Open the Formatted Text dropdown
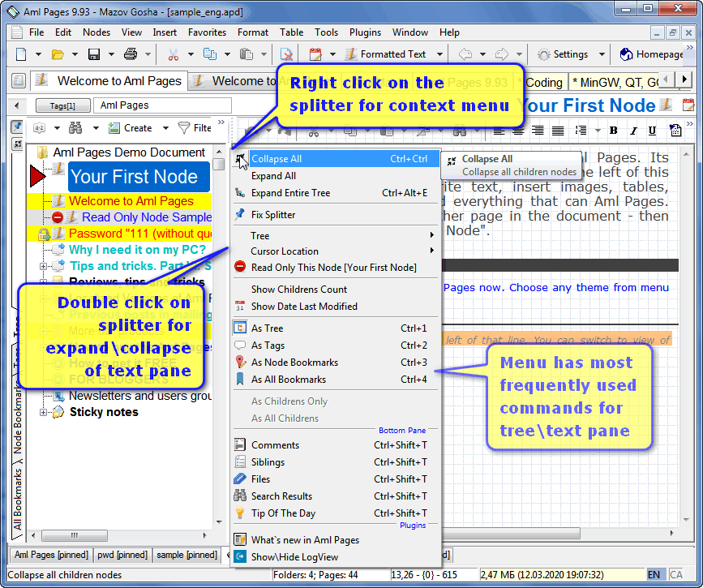 point(439,54)
